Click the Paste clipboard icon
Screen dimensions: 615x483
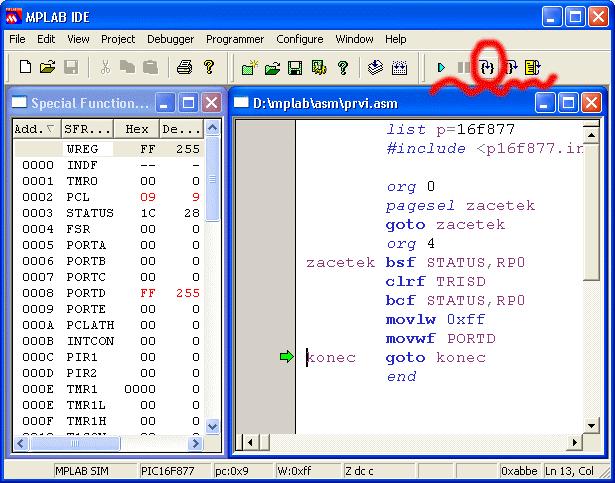tap(150, 67)
